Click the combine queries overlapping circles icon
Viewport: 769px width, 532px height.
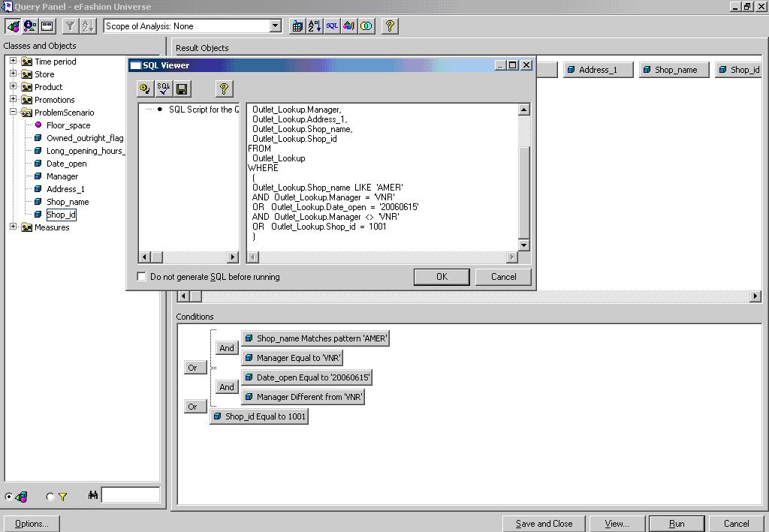point(366,26)
